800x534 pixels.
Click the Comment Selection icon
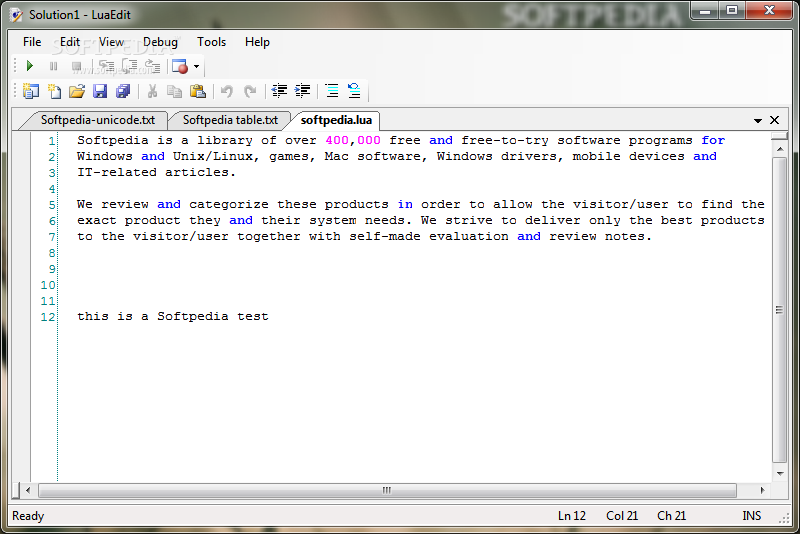pos(332,91)
